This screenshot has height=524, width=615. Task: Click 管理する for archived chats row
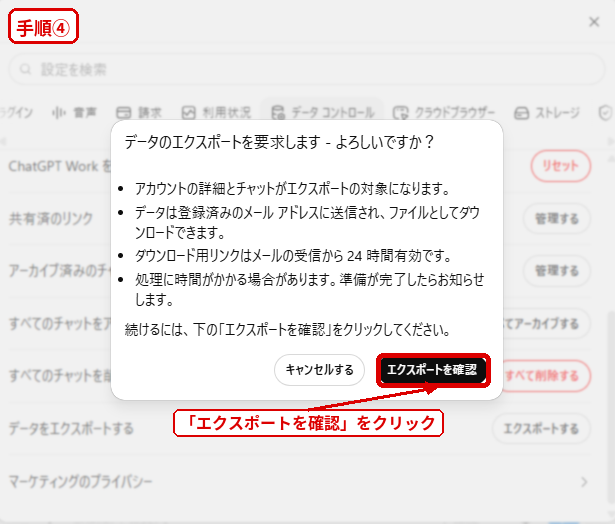click(557, 271)
